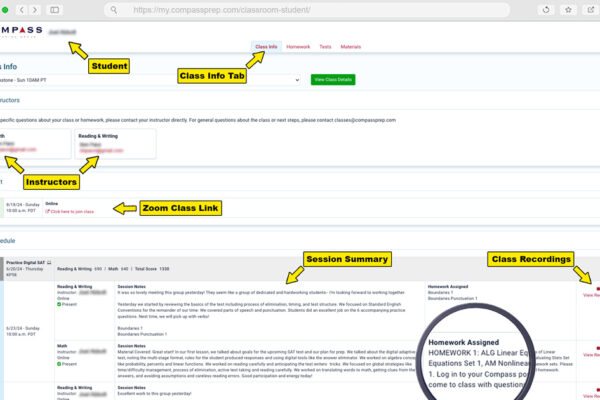Bookmark the page with the star icon
The height and width of the screenshot is (400, 600).
[x=569, y=10]
